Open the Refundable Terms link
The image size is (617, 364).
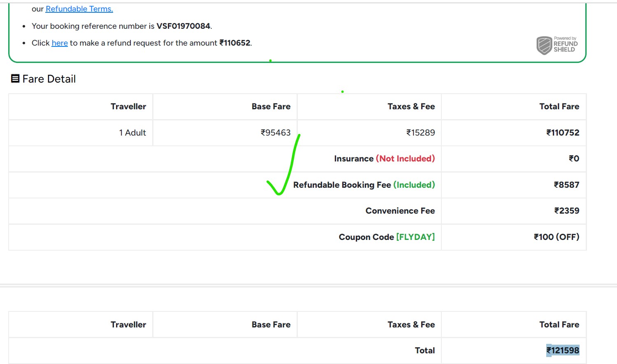coord(79,9)
